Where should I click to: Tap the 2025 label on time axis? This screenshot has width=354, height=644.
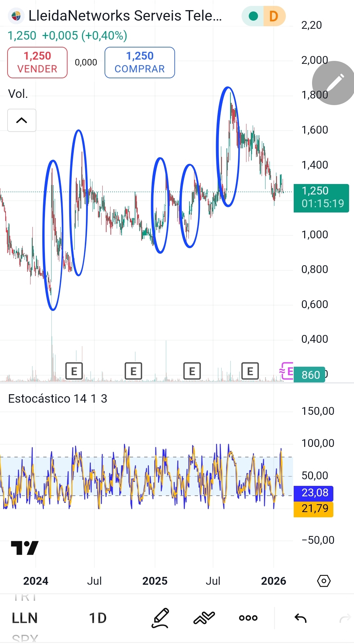click(155, 581)
